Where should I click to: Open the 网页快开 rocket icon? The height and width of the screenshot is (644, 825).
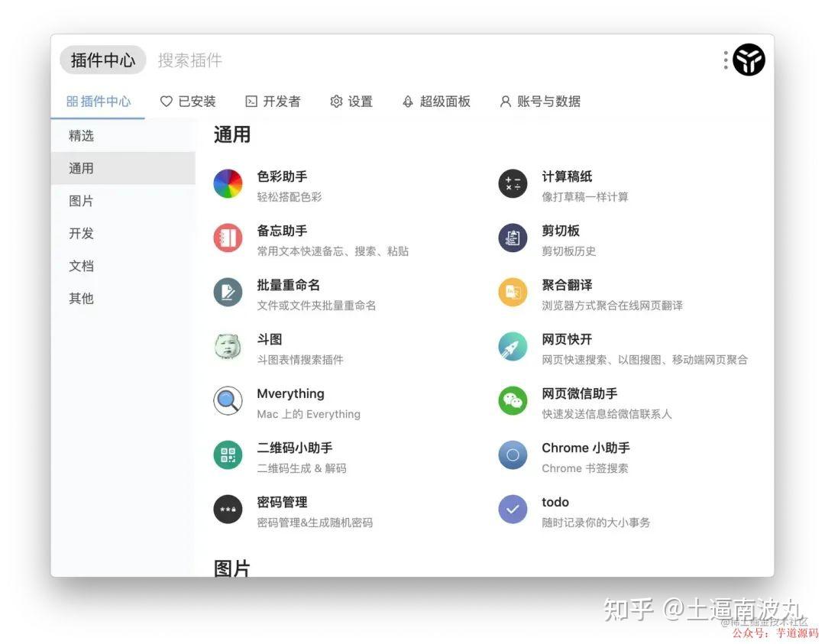[513, 346]
